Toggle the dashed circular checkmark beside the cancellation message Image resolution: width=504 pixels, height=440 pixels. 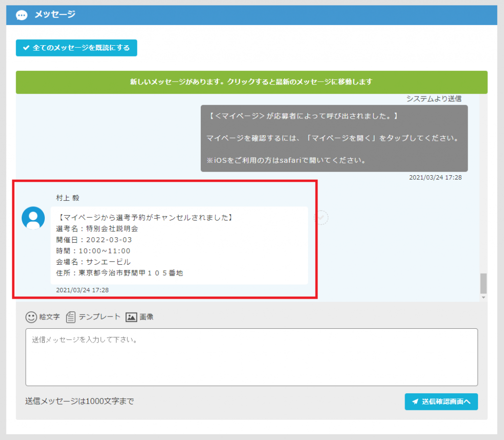point(321,218)
